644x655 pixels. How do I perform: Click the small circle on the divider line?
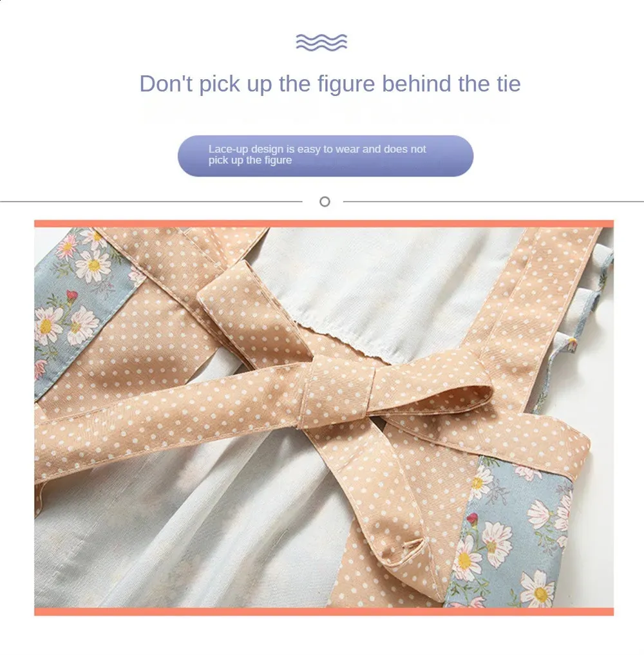pos(325,202)
